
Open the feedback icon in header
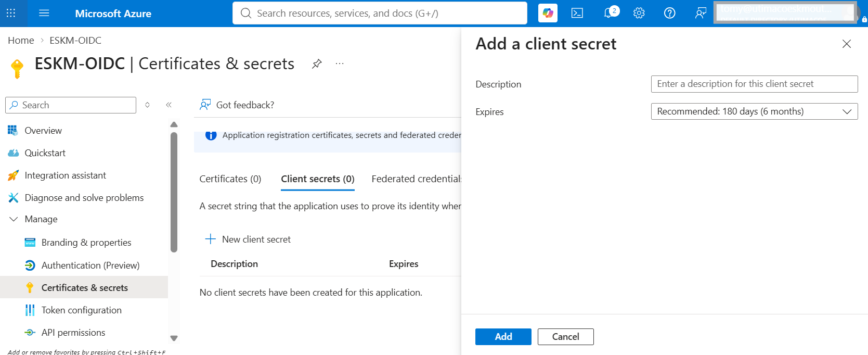[x=701, y=13]
